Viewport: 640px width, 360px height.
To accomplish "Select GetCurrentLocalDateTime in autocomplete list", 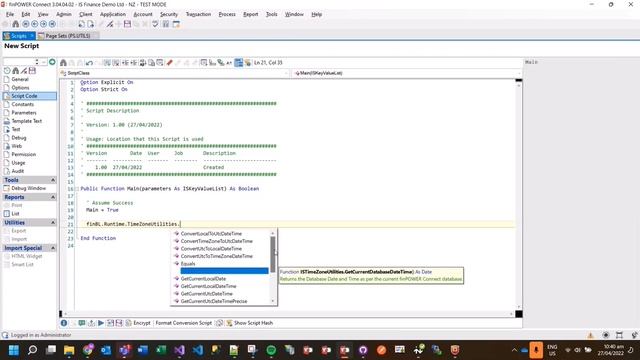I will click(208, 286).
